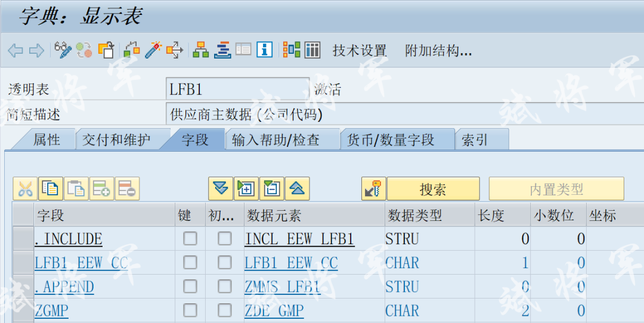Click the forward arrow toolbar icon
Image resolution: width=644 pixels, height=323 pixels.
[36, 51]
